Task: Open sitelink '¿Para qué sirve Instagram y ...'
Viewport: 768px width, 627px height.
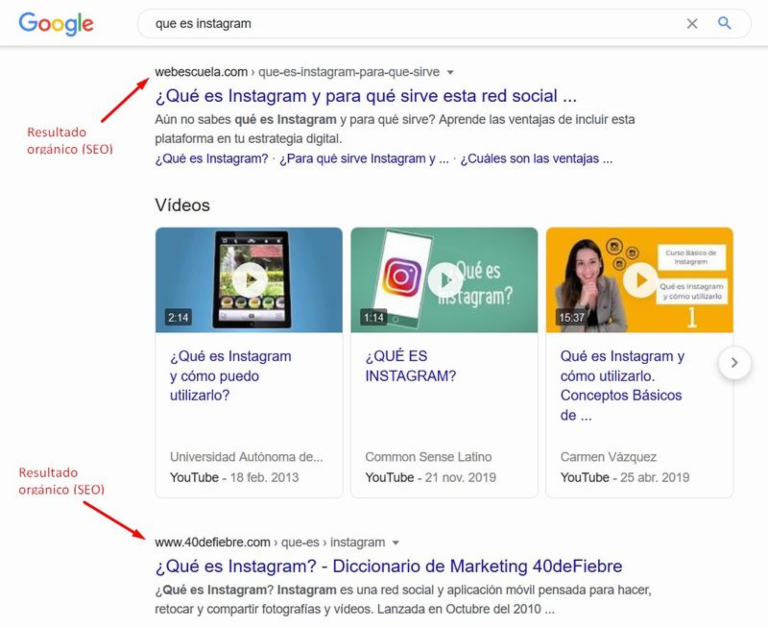Action: pyautogui.click(x=364, y=159)
